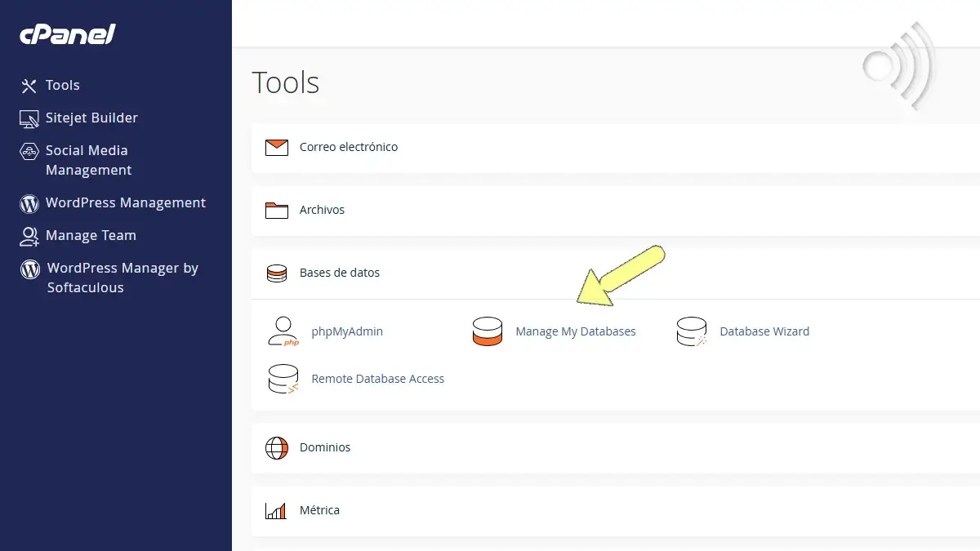Open WordPress Manager by Softaculous
Viewport: 980px width, 551px height.
click(122, 277)
